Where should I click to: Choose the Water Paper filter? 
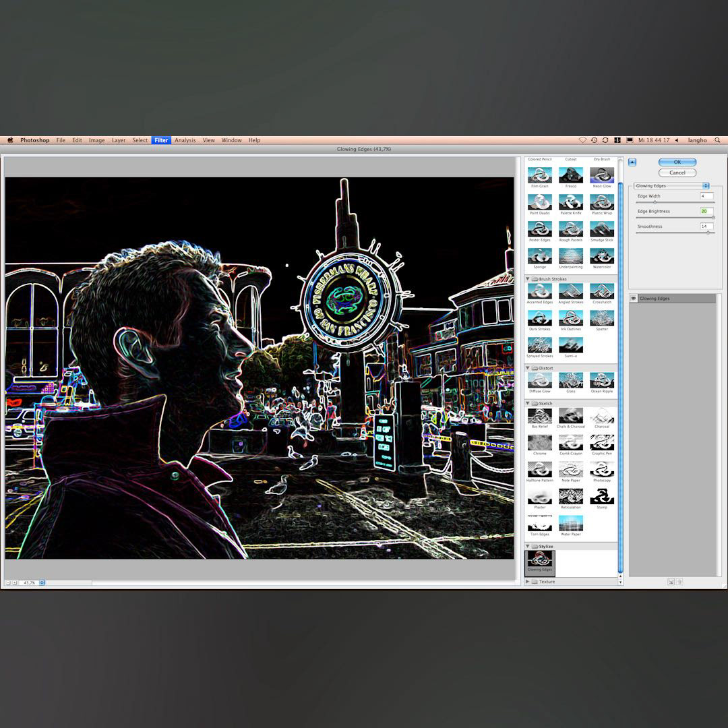(571, 523)
